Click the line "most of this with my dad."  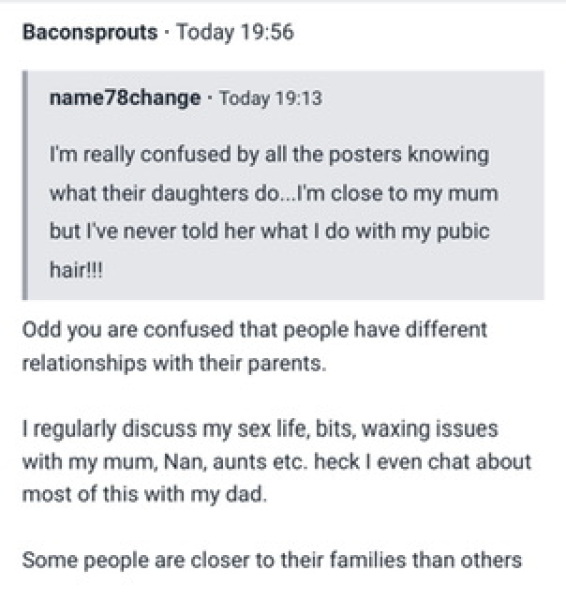pyautogui.click(x=144, y=494)
